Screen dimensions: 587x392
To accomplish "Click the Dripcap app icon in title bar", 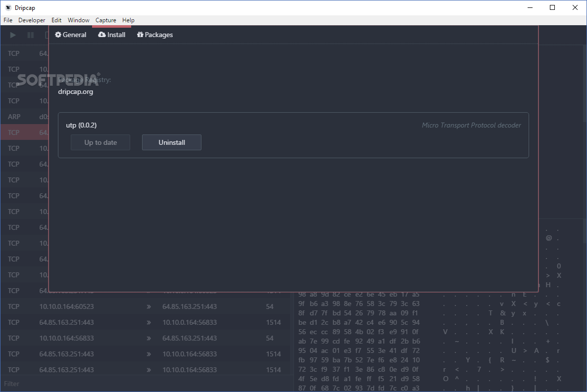I will [8, 7].
